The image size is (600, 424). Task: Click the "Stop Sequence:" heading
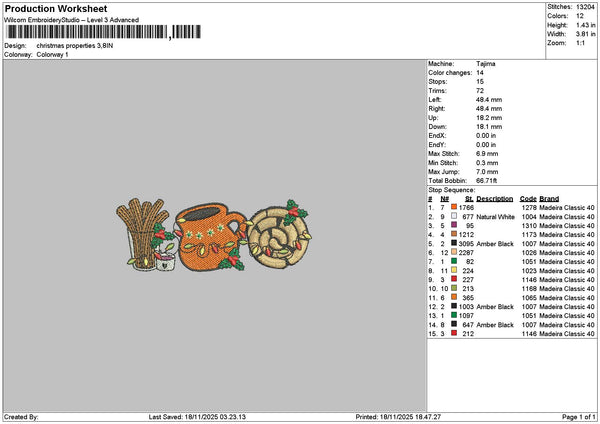coord(452,190)
